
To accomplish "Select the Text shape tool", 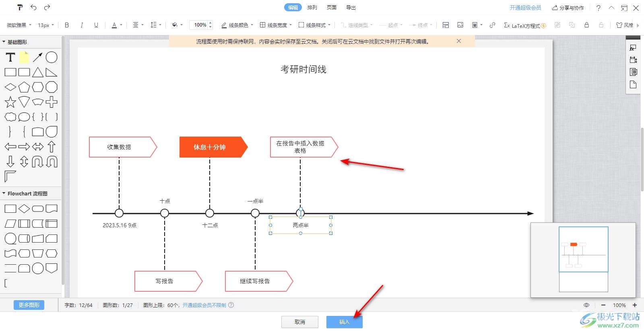I will (10, 58).
